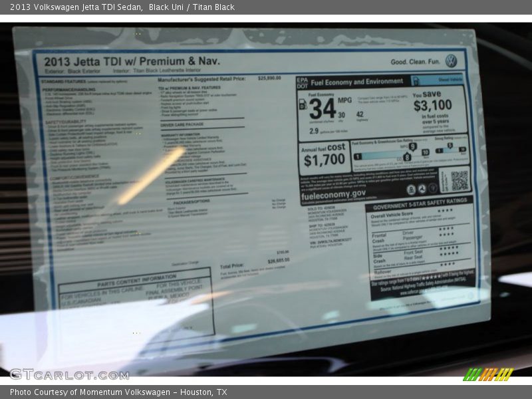Click the Photo Courtesy of Momentum Volkswagen caption
The width and height of the screenshot is (532, 399).
click(x=118, y=392)
